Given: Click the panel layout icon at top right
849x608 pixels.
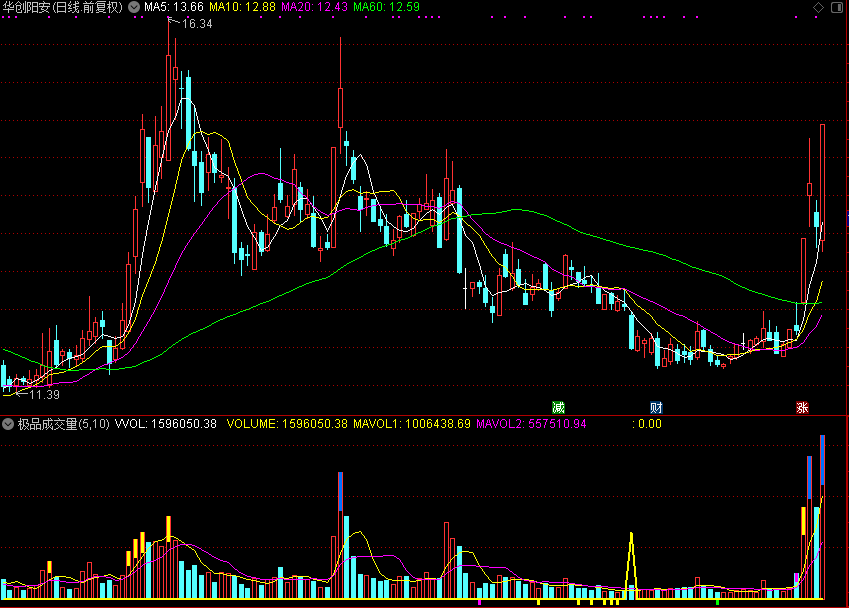Looking at the screenshot, I should [x=837, y=8].
